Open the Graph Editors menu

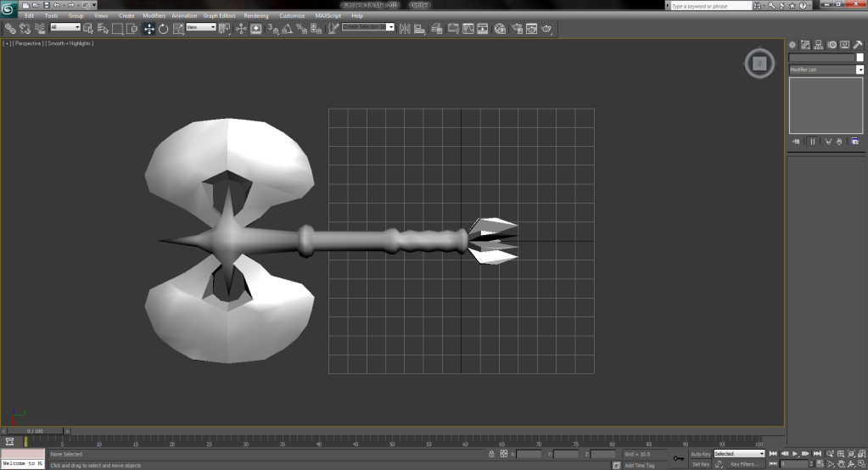coord(219,15)
